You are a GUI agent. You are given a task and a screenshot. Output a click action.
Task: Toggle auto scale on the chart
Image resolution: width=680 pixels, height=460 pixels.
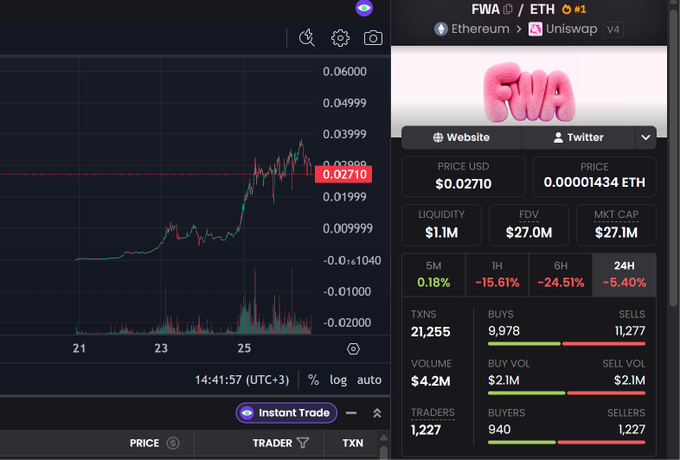point(369,380)
